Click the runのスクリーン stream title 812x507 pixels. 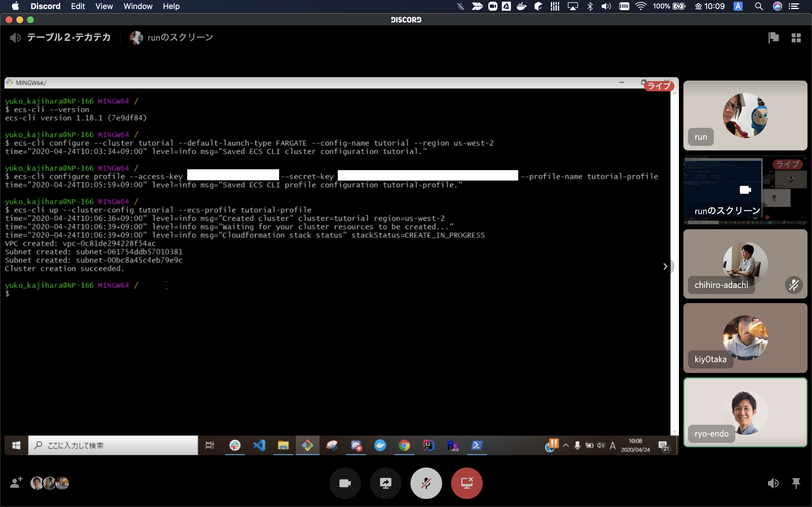pyautogui.click(x=180, y=37)
